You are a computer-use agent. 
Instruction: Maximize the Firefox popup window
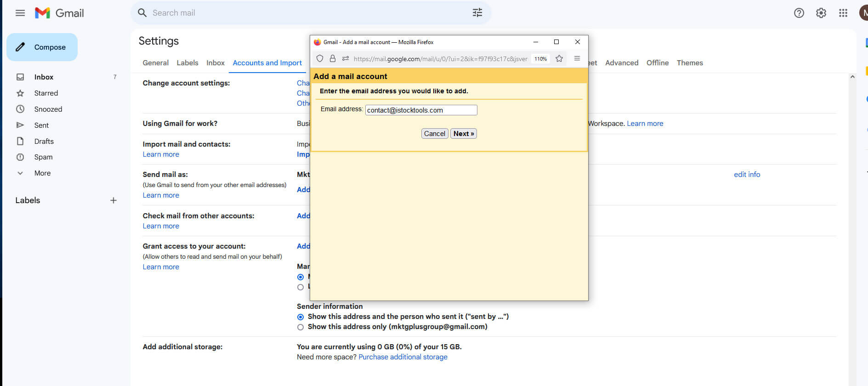(556, 42)
